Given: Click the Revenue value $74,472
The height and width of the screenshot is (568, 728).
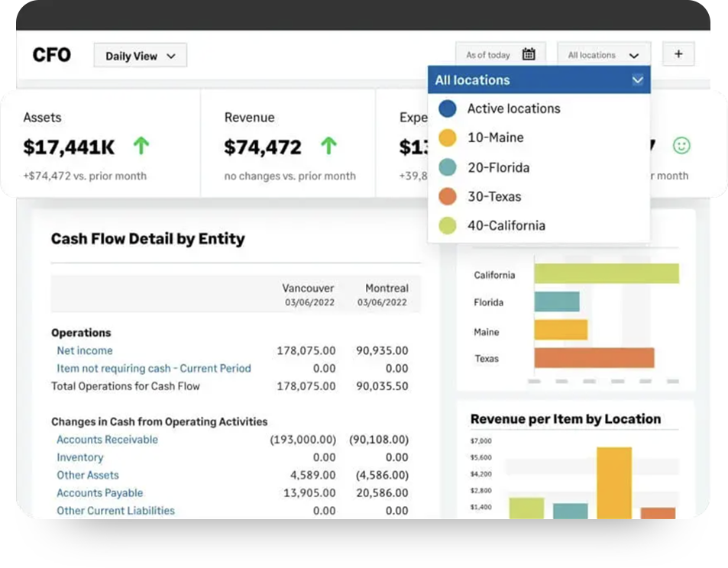Looking at the screenshot, I should pyautogui.click(x=263, y=147).
